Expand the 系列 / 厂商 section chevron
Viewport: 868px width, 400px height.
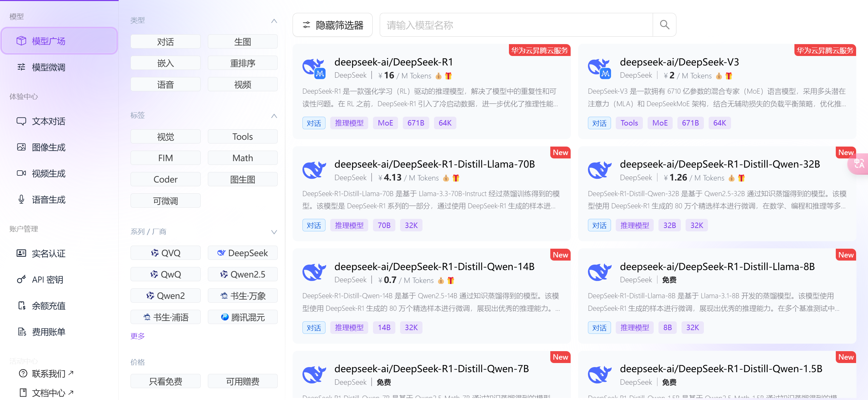274,232
